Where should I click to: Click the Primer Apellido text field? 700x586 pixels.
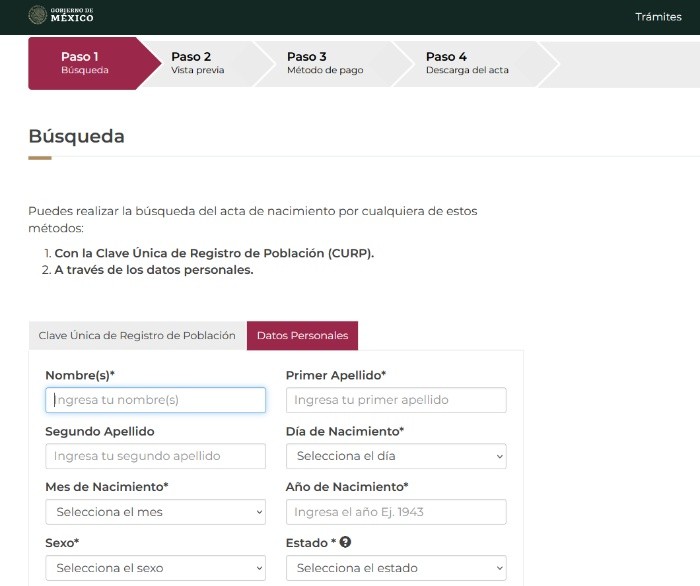coord(396,400)
